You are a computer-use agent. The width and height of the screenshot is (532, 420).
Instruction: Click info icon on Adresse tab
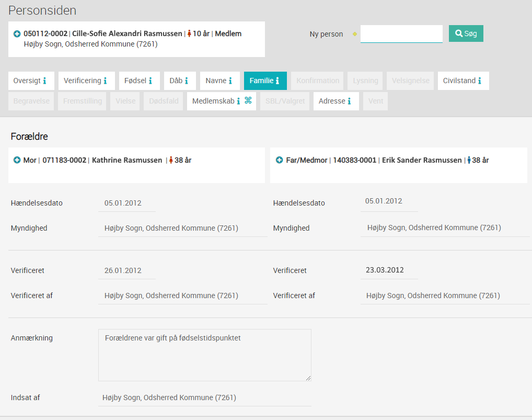click(x=349, y=101)
